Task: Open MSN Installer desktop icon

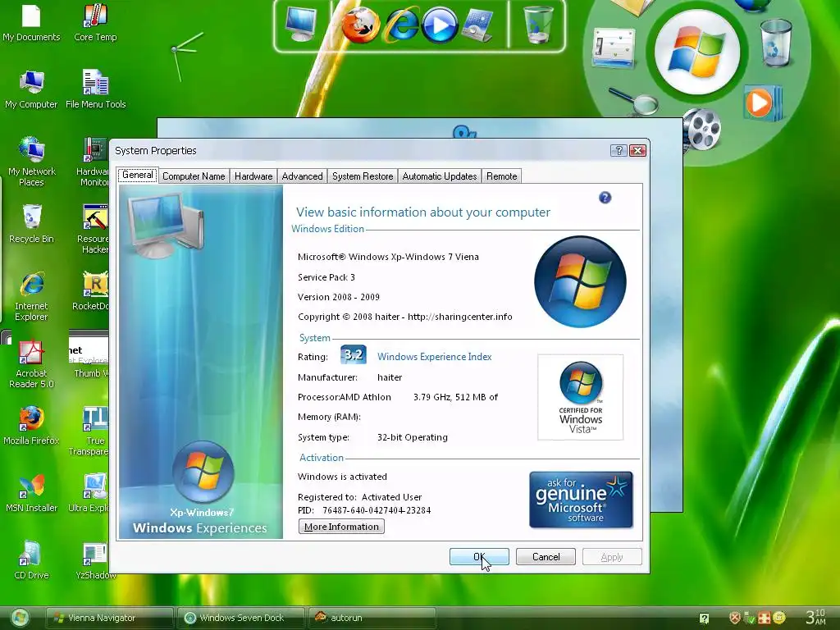Action: 31,494
